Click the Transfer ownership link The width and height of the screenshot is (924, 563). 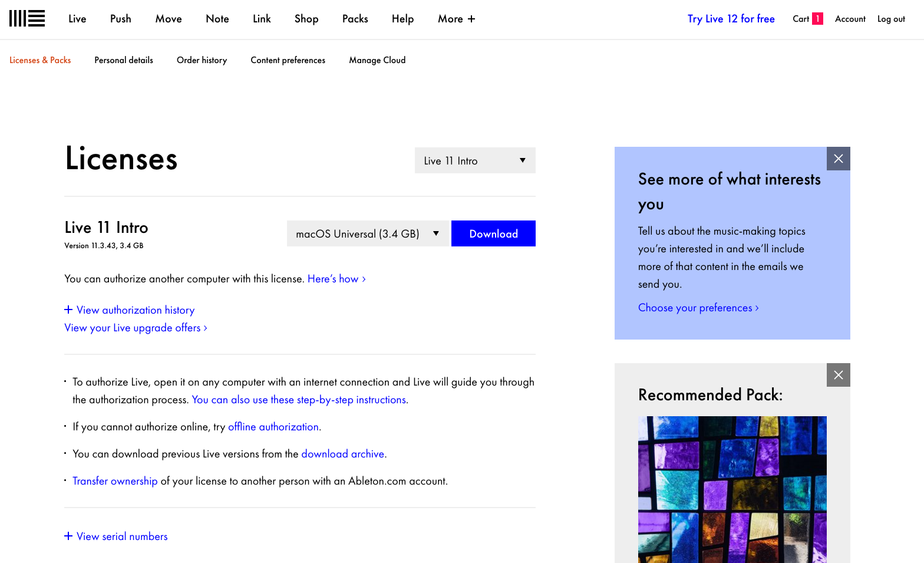(115, 481)
